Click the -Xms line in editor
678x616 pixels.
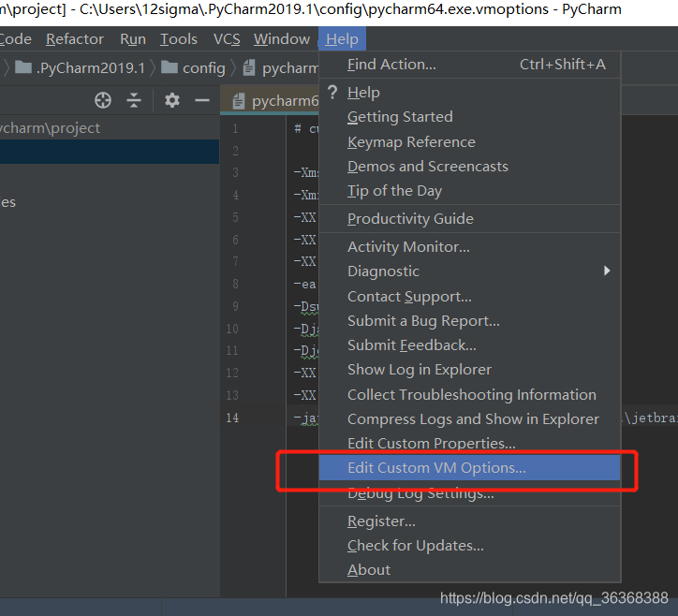(x=306, y=172)
